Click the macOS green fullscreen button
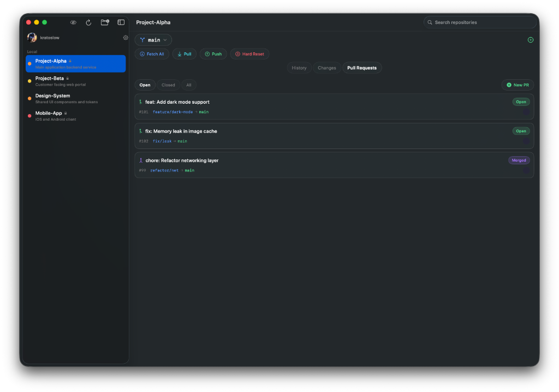Image resolution: width=559 pixels, height=392 pixels. [x=45, y=22]
